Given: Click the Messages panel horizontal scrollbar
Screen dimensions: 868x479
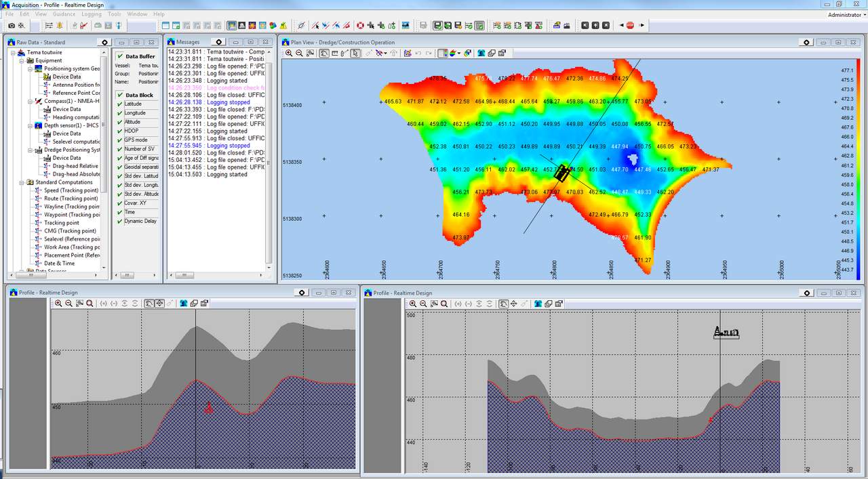Looking at the screenshot, I should 216,275.
